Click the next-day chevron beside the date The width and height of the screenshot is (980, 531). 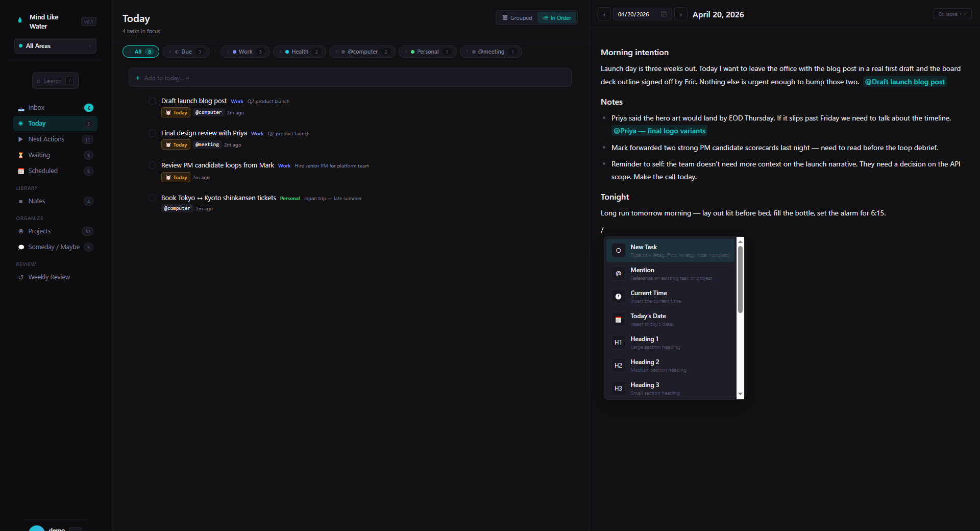pos(680,14)
